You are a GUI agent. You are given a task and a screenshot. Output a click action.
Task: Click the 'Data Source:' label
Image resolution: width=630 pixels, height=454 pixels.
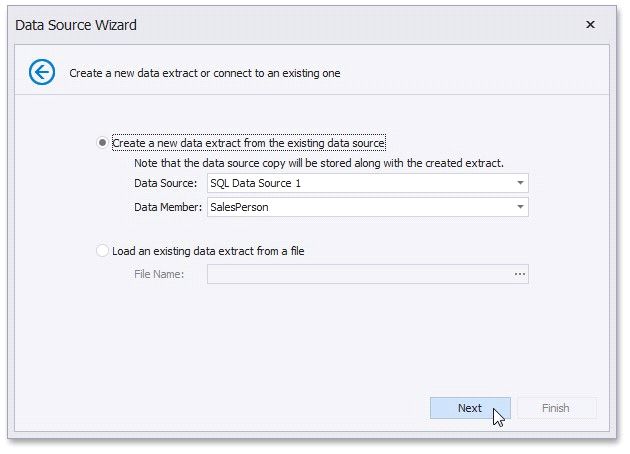pyautogui.click(x=165, y=183)
